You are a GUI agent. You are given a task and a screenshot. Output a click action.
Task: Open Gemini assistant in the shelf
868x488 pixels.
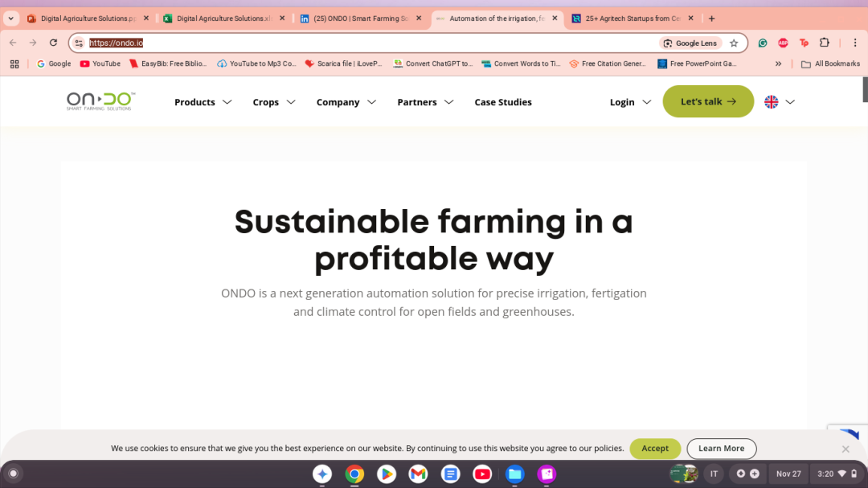(322, 474)
